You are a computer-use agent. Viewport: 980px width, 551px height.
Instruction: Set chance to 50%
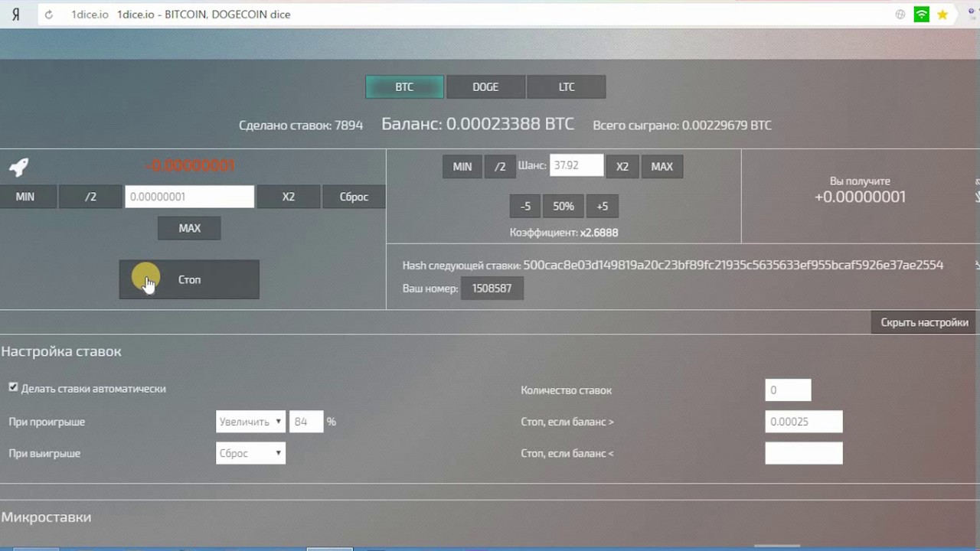[563, 207]
